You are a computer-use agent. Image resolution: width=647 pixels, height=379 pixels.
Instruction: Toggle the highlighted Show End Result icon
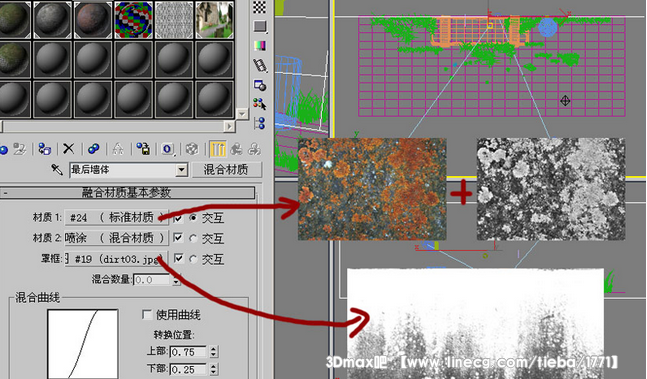tap(217, 149)
